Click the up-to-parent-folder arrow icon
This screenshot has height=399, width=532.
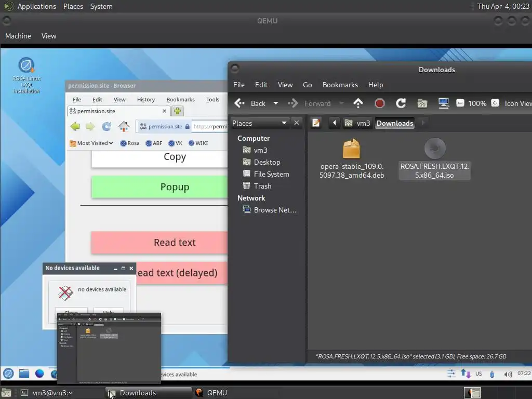[358, 103]
